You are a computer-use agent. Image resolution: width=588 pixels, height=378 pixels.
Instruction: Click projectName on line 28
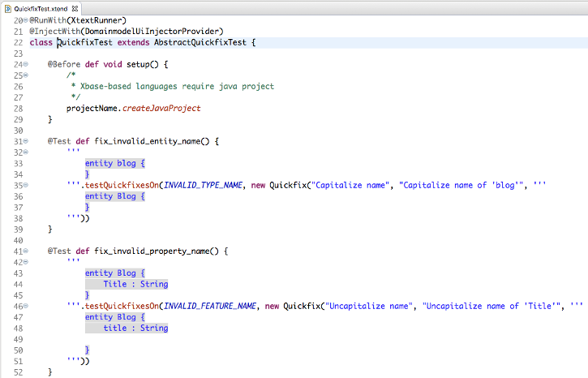92,109
